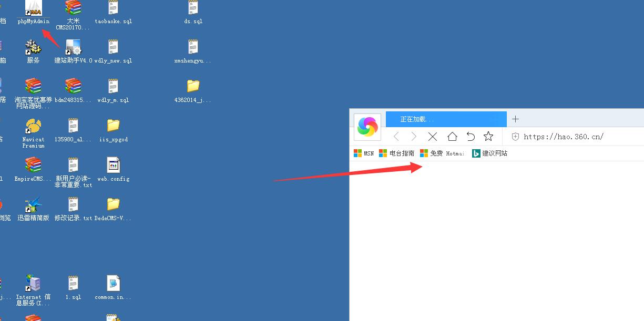The height and width of the screenshot is (321, 644).
Task: Click the 360 browser logo
Action: point(367,127)
